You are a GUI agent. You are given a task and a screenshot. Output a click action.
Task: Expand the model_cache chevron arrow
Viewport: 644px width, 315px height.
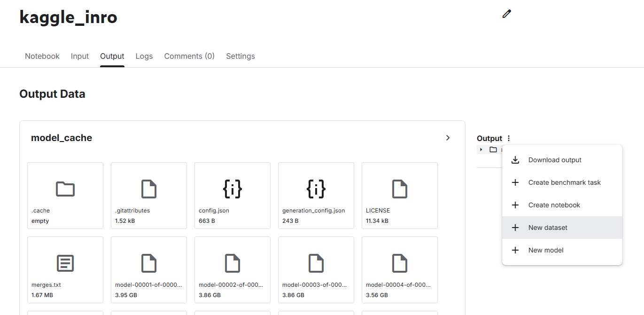coord(448,138)
